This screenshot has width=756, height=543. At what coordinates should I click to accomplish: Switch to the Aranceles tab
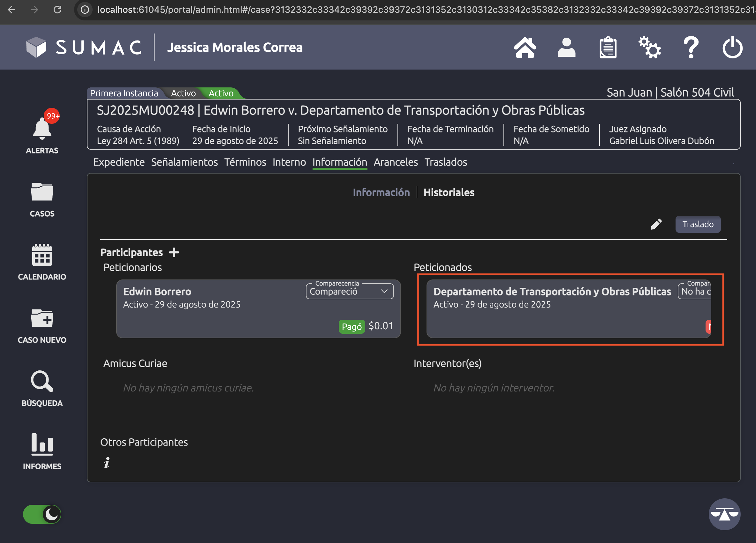click(x=395, y=162)
